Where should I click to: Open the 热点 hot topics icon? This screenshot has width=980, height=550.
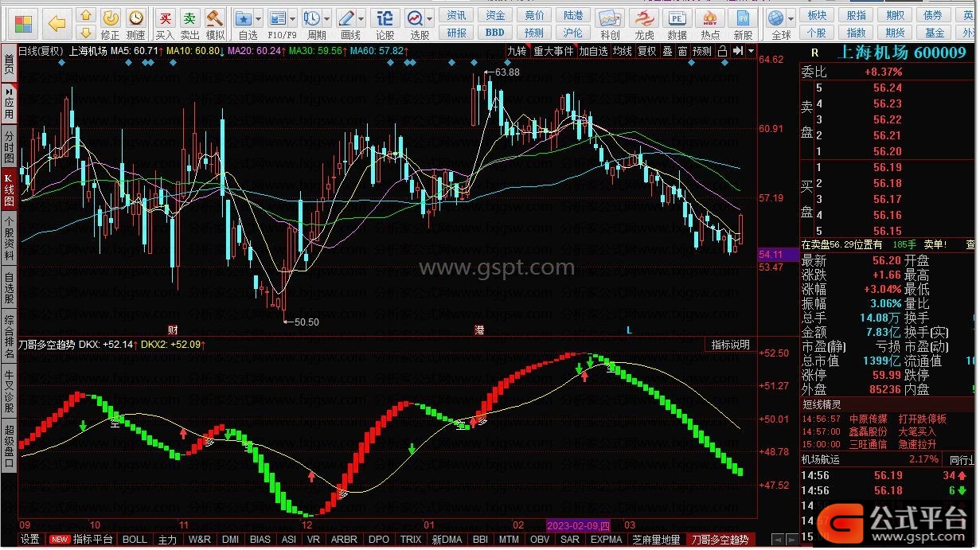point(710,25)
